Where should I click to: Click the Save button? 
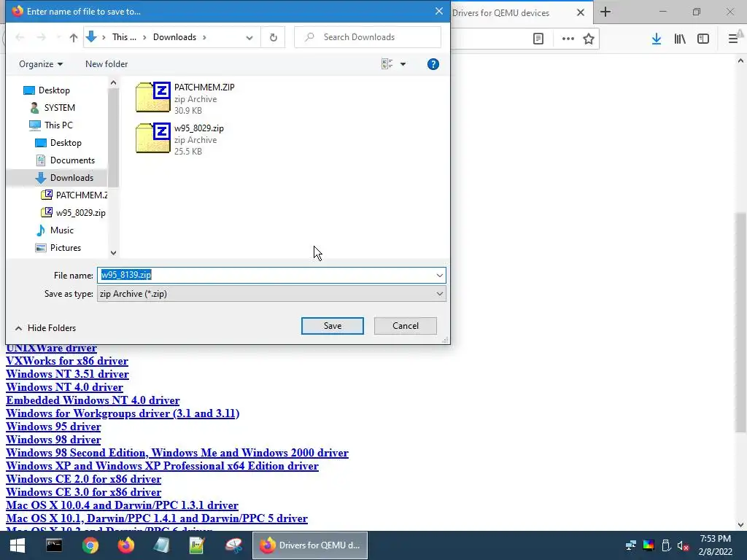333,326
